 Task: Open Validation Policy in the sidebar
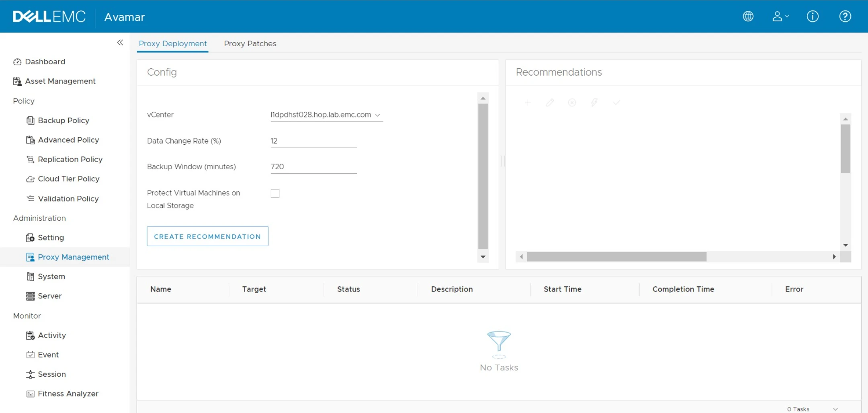[x=62, y=199]
